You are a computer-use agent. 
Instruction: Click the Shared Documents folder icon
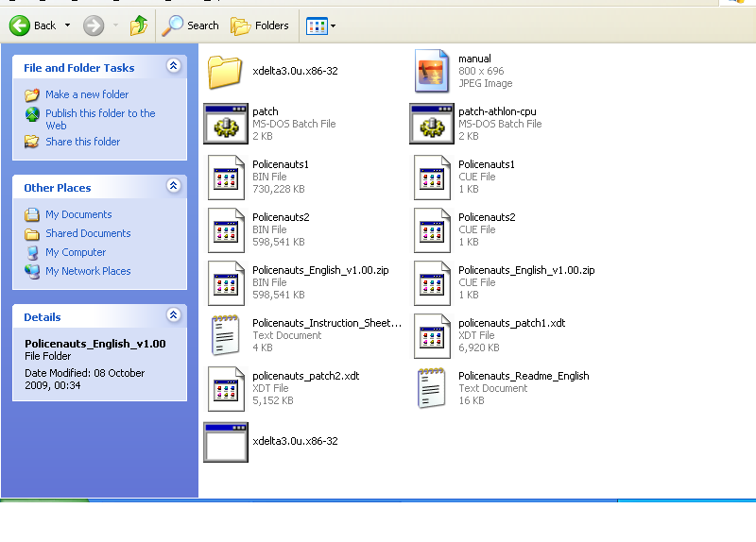[32, 233]
